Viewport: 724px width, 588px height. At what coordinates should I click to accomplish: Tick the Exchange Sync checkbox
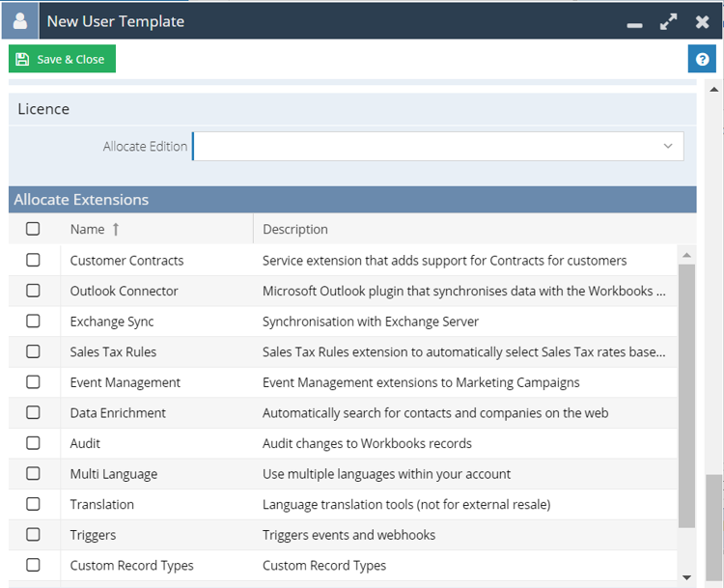(33, 321)
